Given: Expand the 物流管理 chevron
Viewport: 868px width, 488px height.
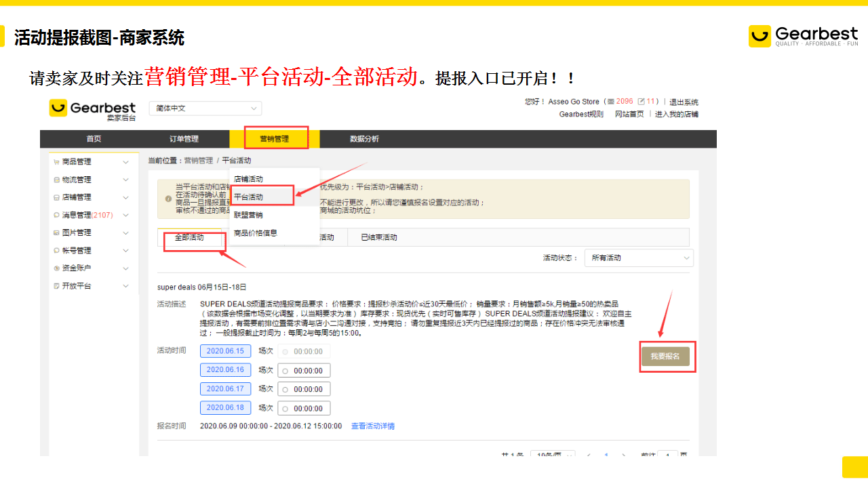Looking at the screenshot, I should pos(125,180).
